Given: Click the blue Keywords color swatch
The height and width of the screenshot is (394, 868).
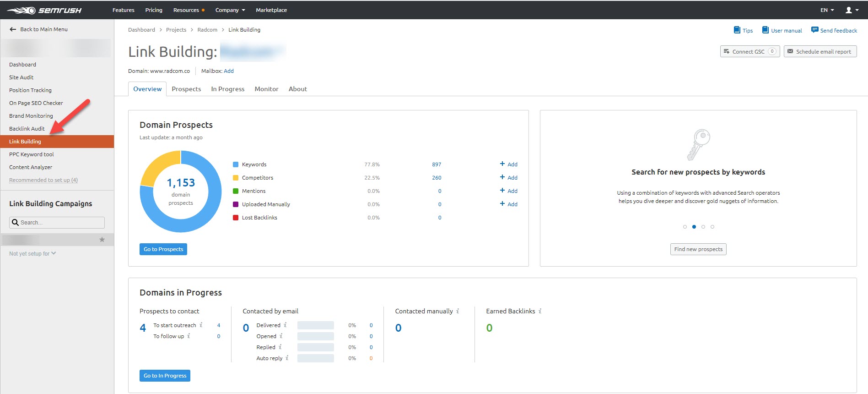Looking at the screenshot, I should tap(236, 164).
